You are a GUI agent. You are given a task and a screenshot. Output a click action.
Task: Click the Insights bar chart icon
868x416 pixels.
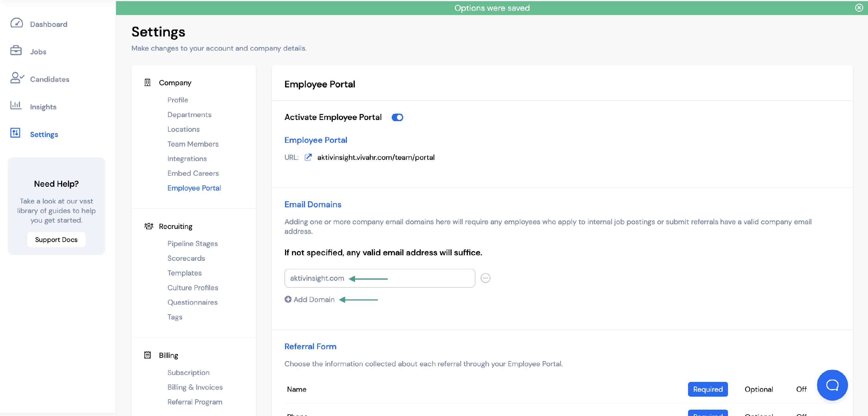pos(16,105)
